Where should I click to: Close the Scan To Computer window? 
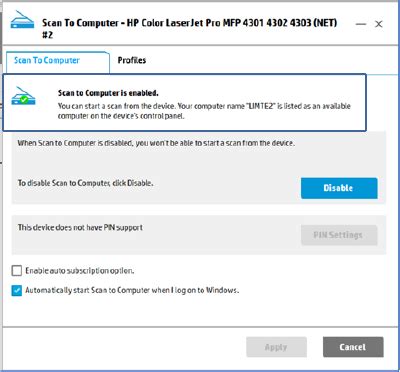[379, 24]
